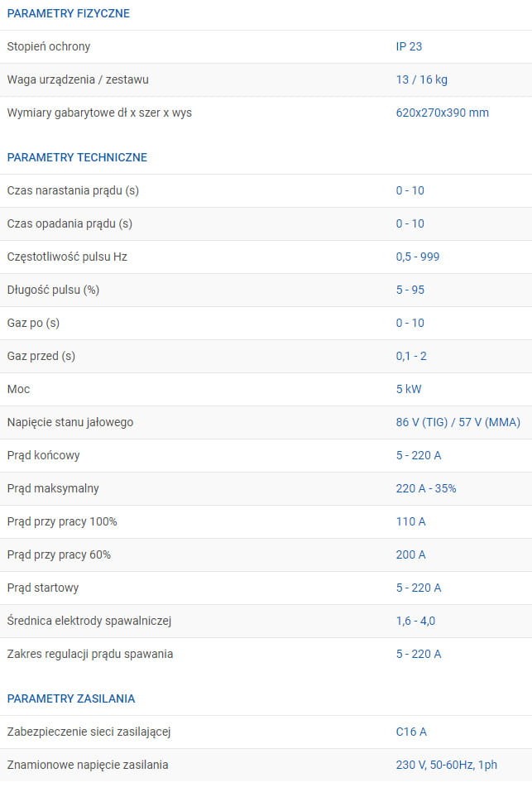Click the 620x270x390 mm dimensions value
The height and width of the screenshot is (792, 532).
click(442, 113)
